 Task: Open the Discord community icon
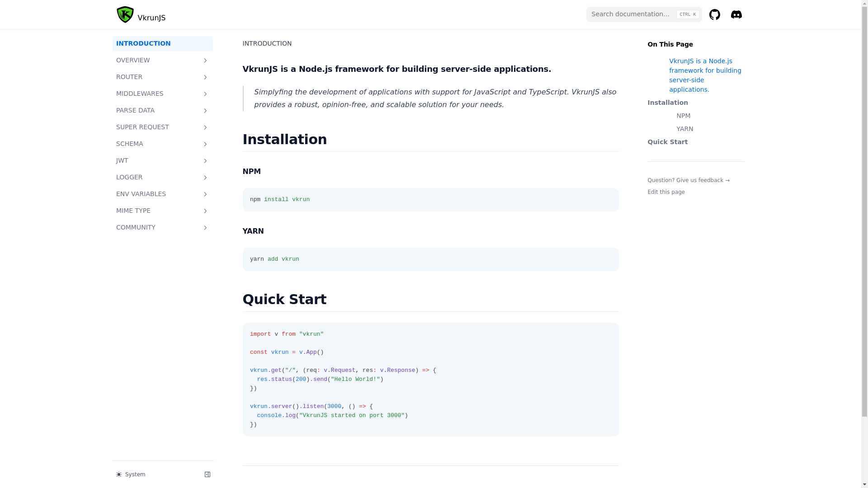pos(736,14)
